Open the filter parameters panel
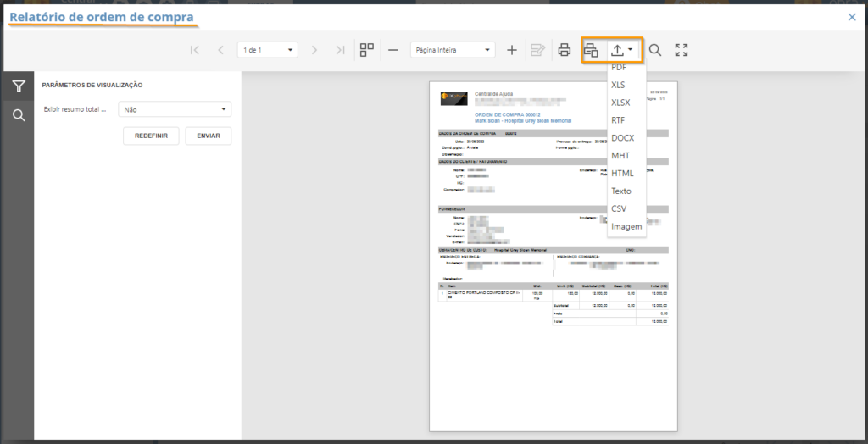This screenshot has width=868, height=444. pos(19,86)
